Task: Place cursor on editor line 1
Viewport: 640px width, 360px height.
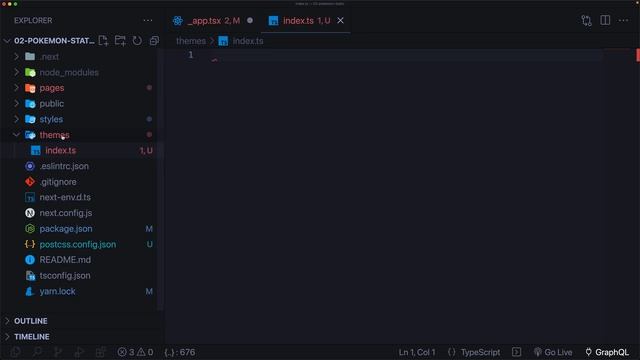Action: (407, 55)
